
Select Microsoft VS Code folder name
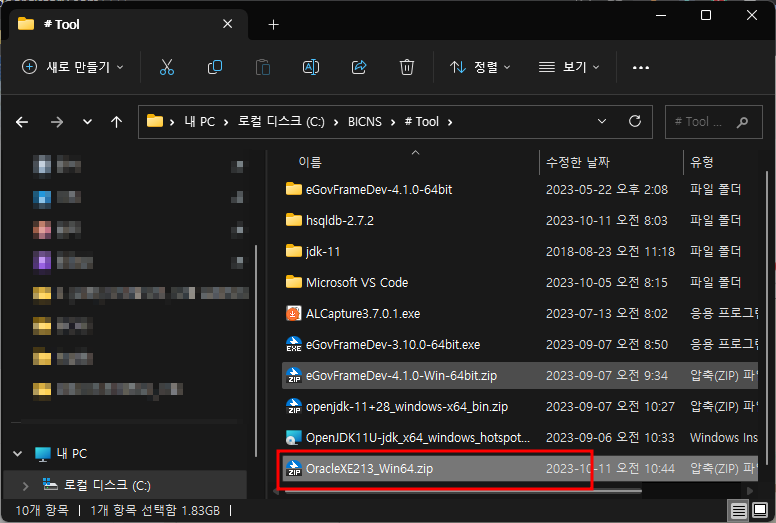click(357, 283)
